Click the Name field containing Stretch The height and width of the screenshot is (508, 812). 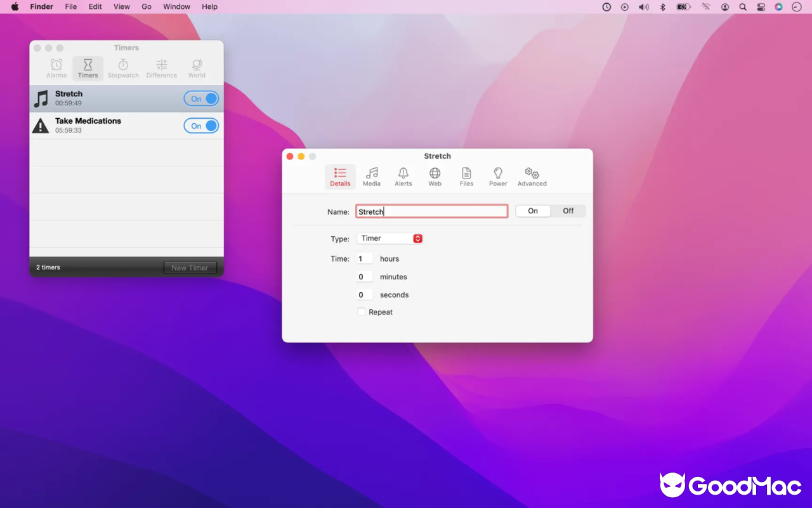431,211
